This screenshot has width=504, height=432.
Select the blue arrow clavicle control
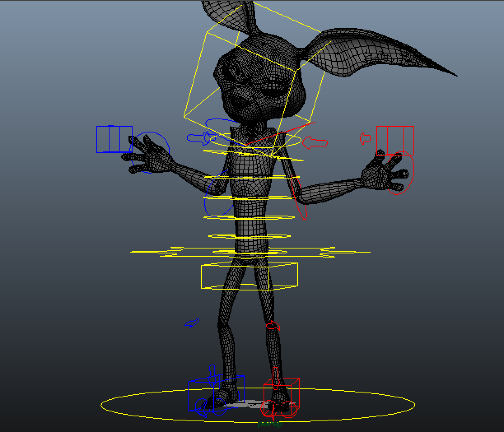[x=202, y=138]
